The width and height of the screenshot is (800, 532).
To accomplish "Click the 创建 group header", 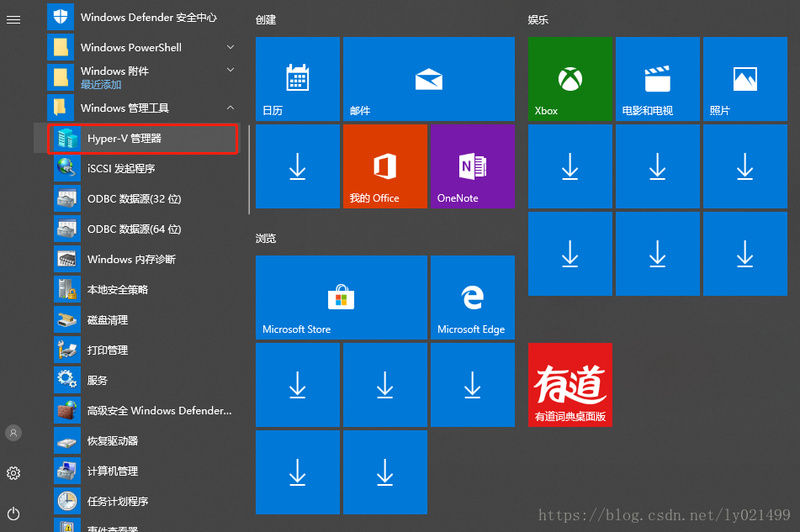I will click(x=266, y=20).
